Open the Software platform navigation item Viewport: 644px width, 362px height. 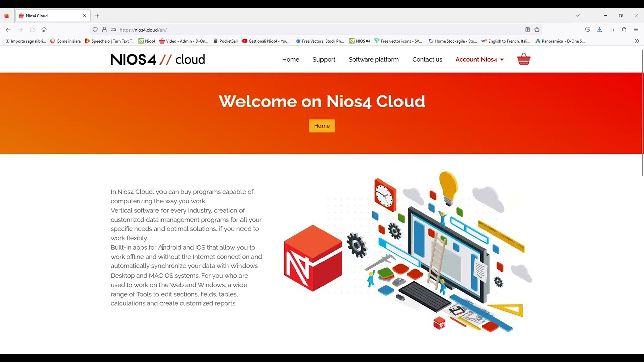tap(374, 59)
